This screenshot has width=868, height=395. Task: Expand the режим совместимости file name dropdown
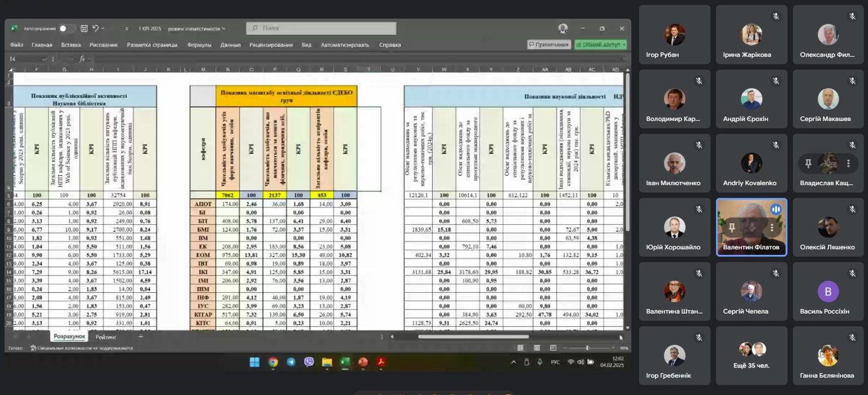(224, 29)
